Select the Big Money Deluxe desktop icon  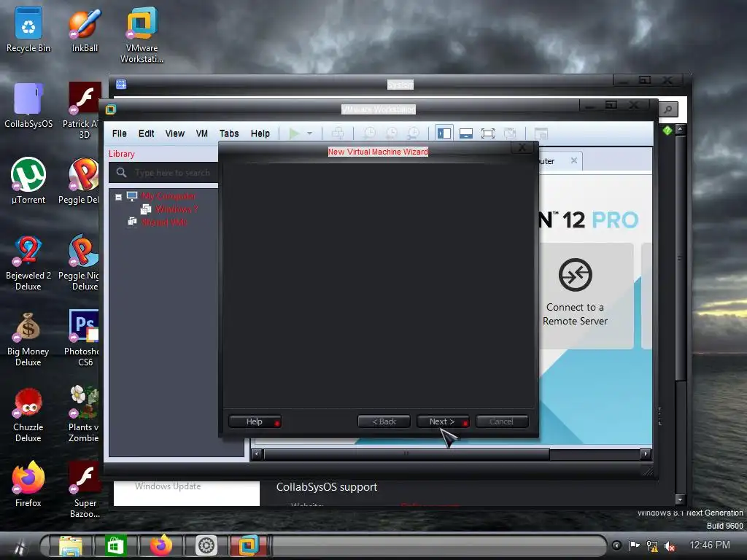tap(28, 339)
